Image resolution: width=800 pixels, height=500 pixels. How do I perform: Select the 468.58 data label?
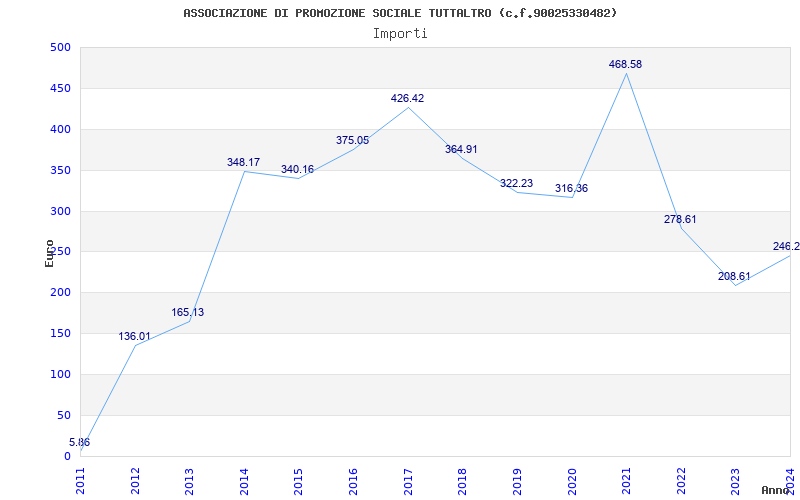click(x=626, y=64)
